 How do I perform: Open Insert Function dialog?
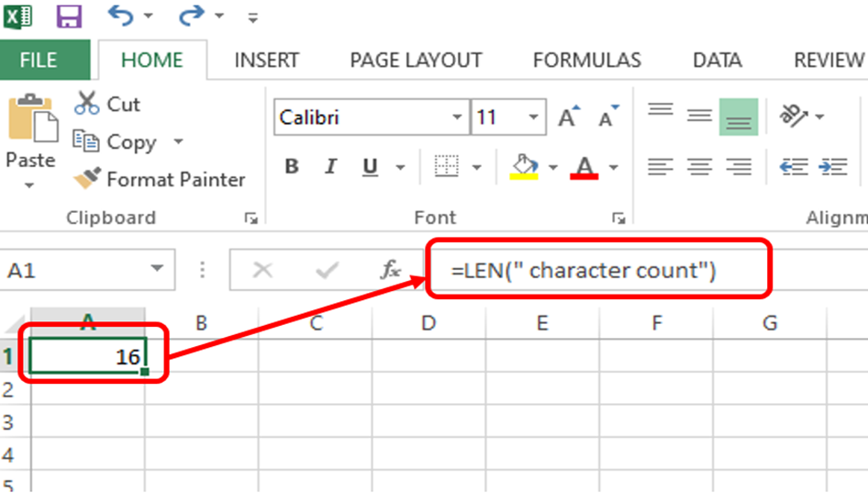[x=391, y=270]
